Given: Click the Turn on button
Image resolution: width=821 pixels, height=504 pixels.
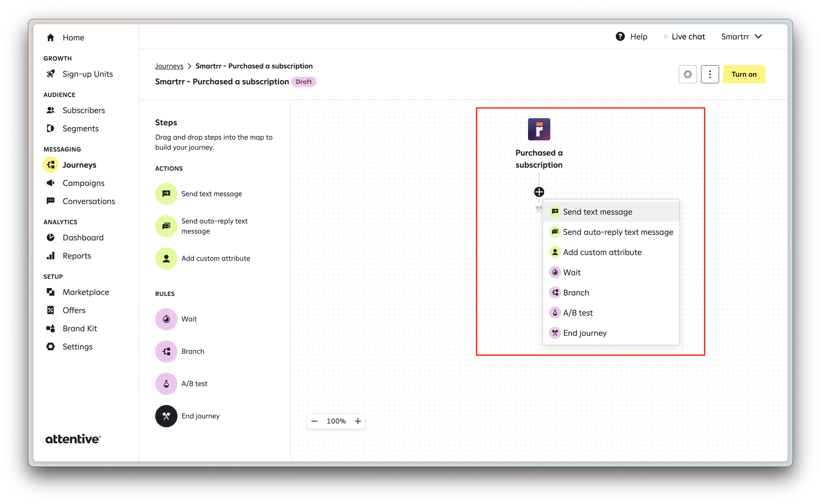Looking at the screenshot, I should [744, 74].
